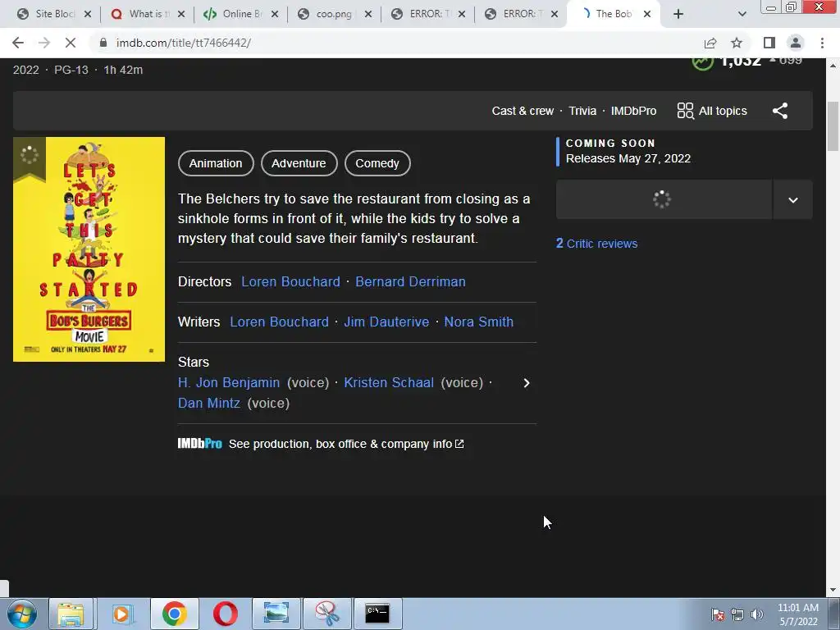Close the Site Block tab
Screen dimensions: 840x630
click(x=88, y=14)
